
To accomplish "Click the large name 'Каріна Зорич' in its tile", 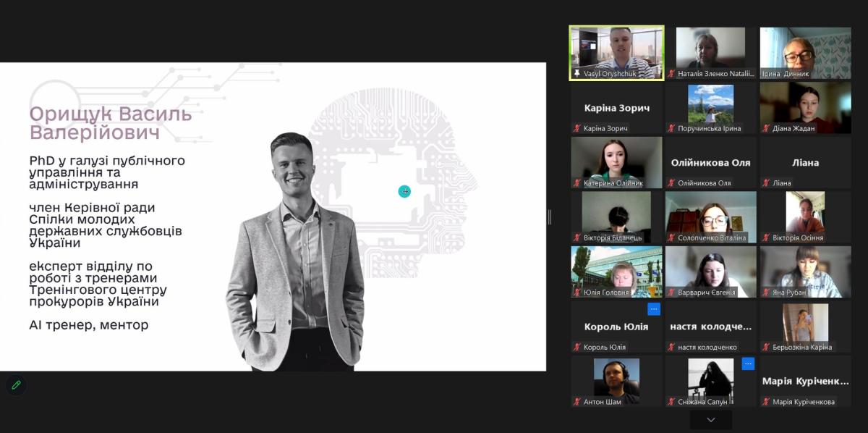I will coord(616,108).
